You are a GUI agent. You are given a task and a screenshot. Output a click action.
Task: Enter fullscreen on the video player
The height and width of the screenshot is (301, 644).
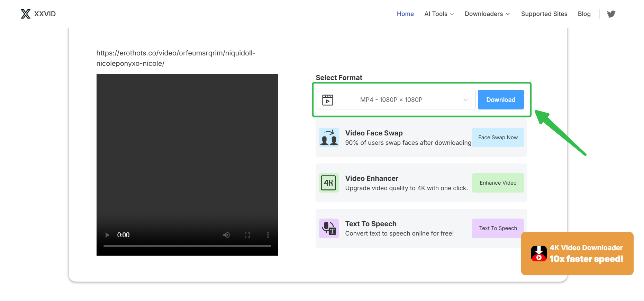point(247,235)
